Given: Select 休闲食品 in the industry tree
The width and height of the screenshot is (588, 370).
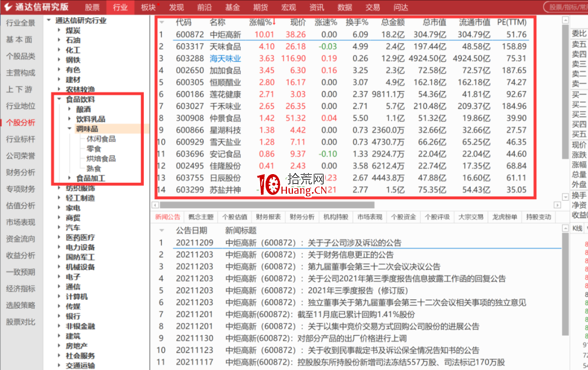Looking at the screenshot, I should (x=101, y=139).
